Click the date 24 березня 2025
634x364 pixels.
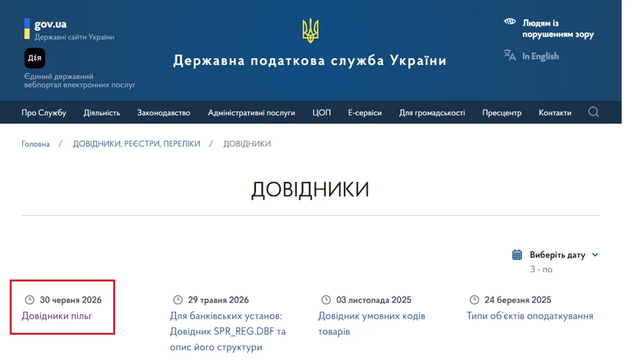click(518, 300)
